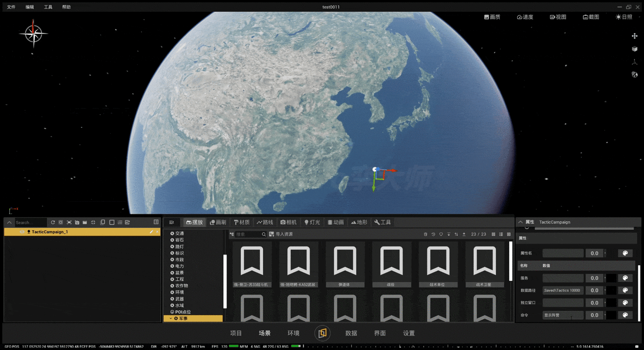Click the pencil edit icon on TacticCampaign_1

tap(151, 232)
